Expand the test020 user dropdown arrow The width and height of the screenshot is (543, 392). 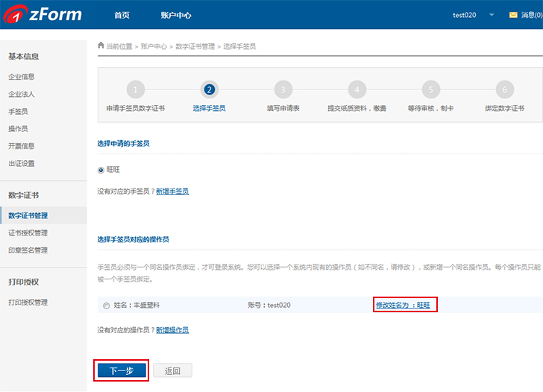[492, 15]
